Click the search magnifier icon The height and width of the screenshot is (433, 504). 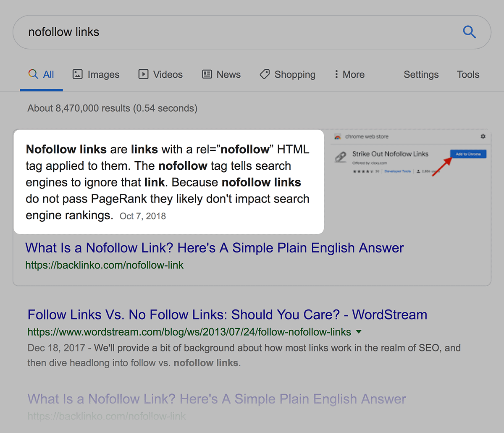pos(469,32)
